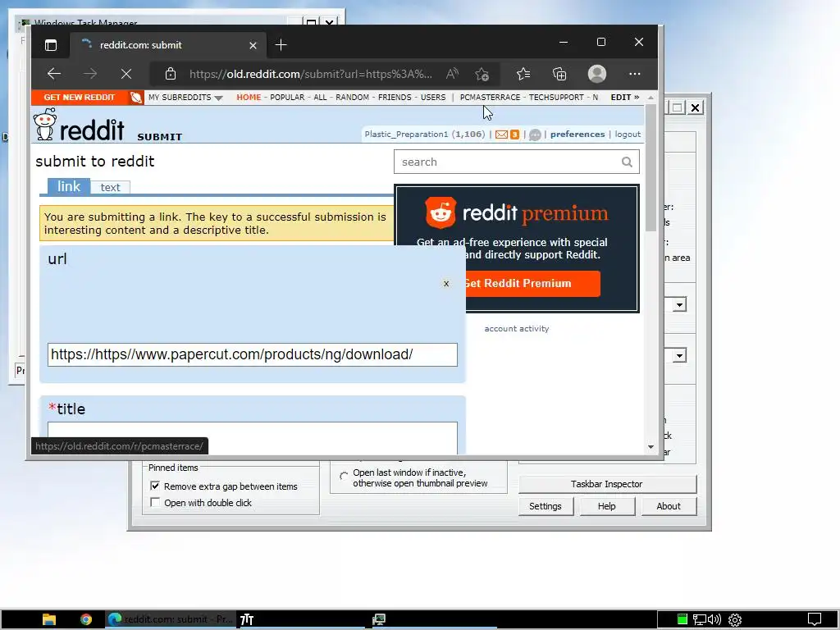Open ALL in reddit top bar
The image size is (840, 630).
[x=320, y=98]
